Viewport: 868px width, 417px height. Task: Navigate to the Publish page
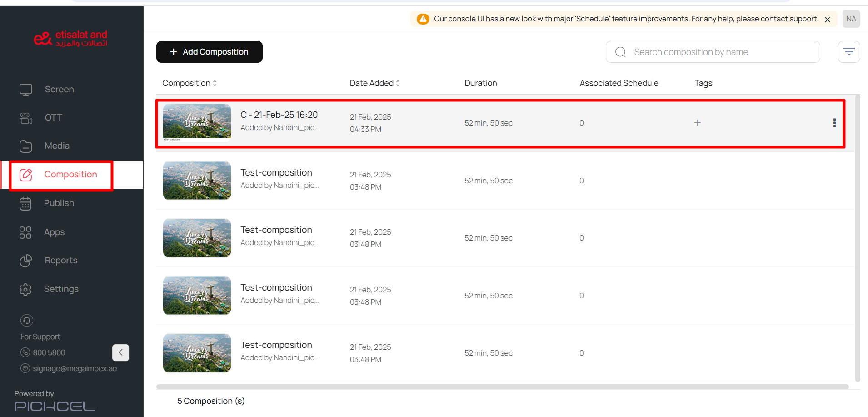pos(59,203)
